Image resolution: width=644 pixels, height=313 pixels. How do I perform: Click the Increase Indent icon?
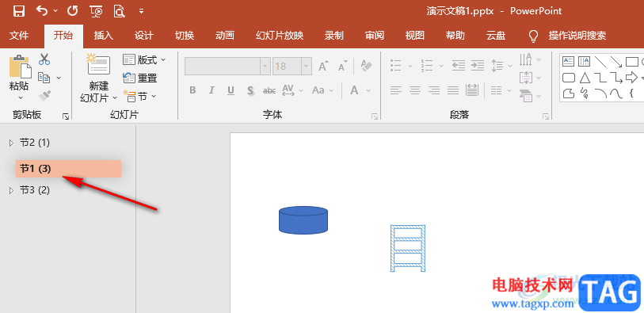[x=477, y=65]
